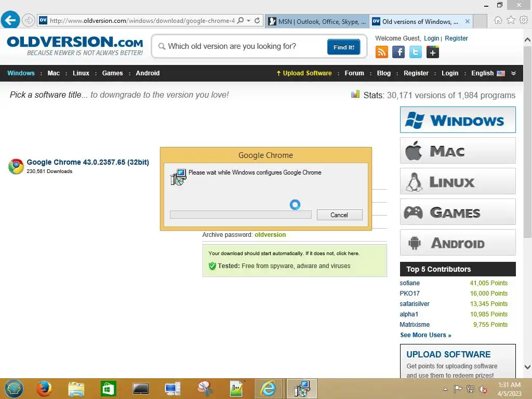This screenshot has height=399, width=532.
Task: Click the UPLOAD SOFTWARE heading
Action: click(448, 354)
